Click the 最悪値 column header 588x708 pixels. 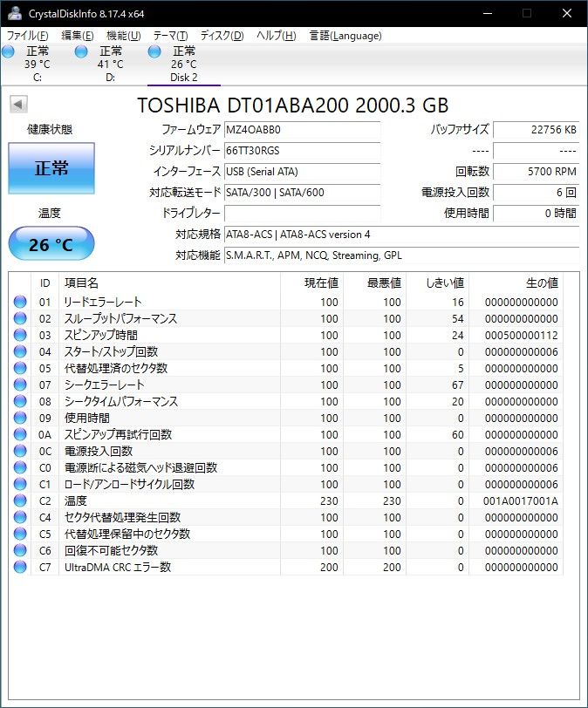375,283
